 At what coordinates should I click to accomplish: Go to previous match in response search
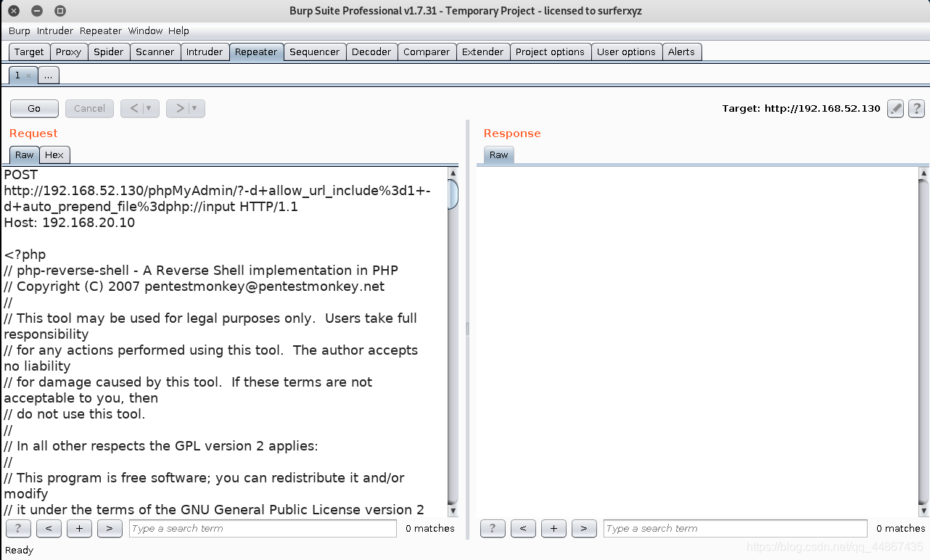coord(523,528)
